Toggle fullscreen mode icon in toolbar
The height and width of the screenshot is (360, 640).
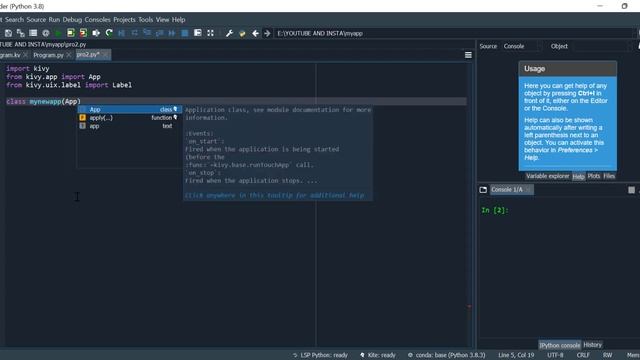pos(210,33)
